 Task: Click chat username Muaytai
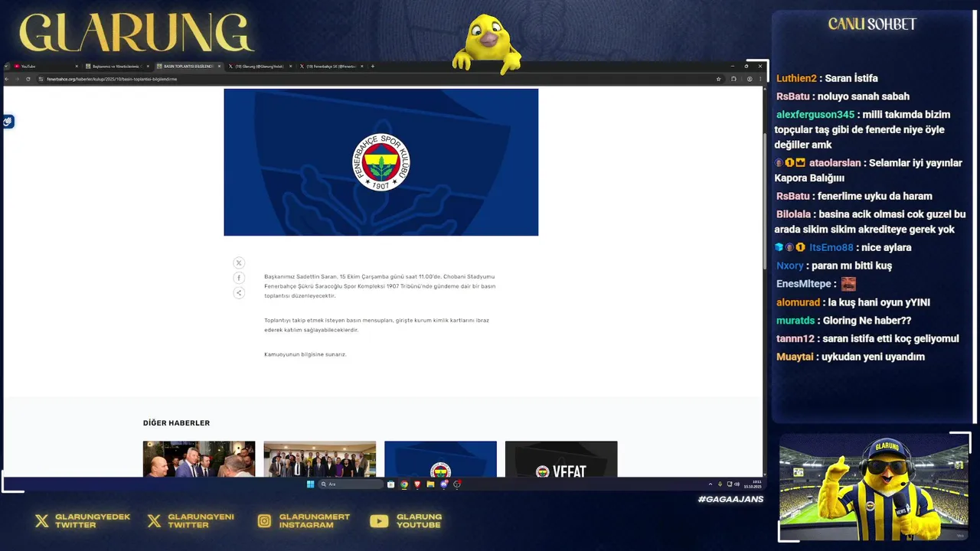[x=795, y=357]
